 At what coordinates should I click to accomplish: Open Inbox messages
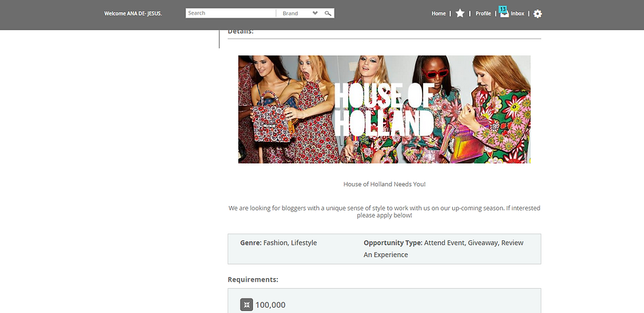(x=518, y=14)
